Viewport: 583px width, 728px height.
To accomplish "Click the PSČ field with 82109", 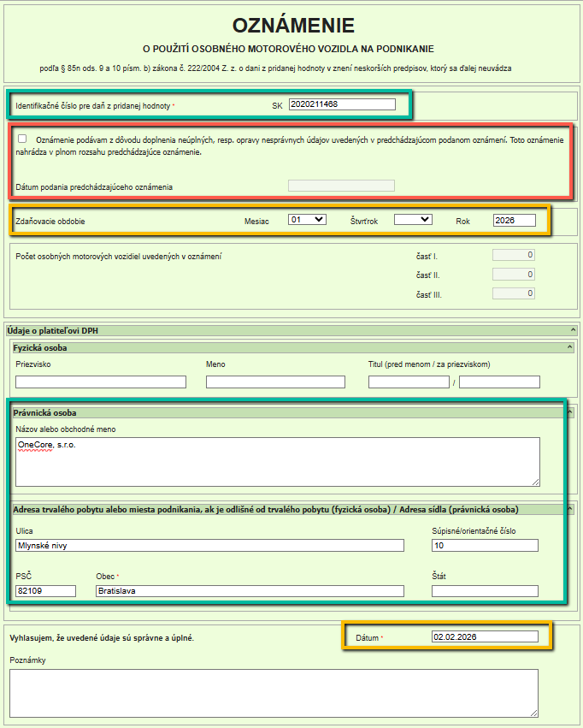I will click(x=45, y=590).
